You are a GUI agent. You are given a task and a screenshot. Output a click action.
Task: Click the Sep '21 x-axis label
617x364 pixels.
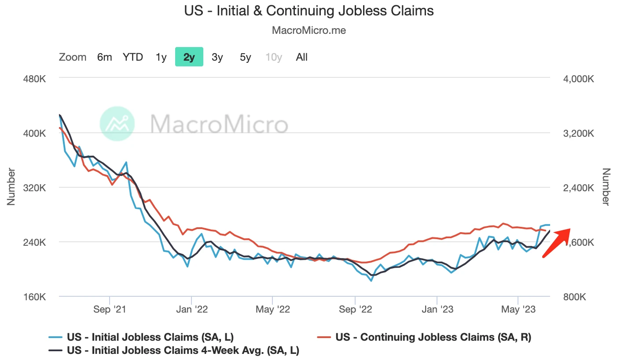click(x=110, y=309)
